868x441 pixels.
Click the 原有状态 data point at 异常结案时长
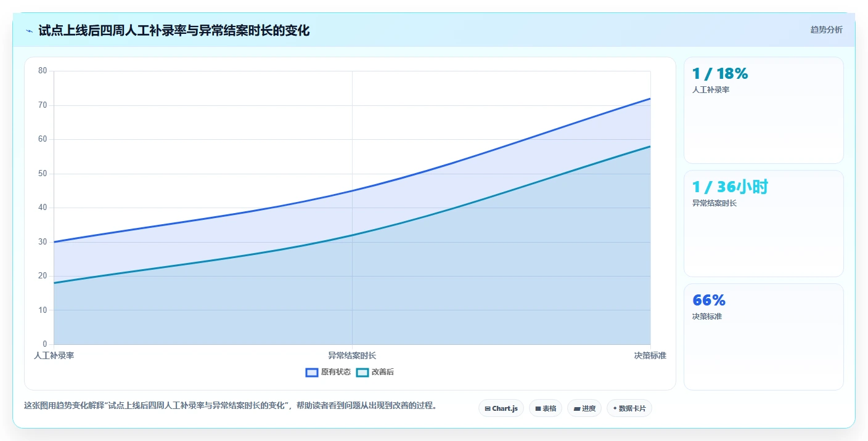point(352,190)
